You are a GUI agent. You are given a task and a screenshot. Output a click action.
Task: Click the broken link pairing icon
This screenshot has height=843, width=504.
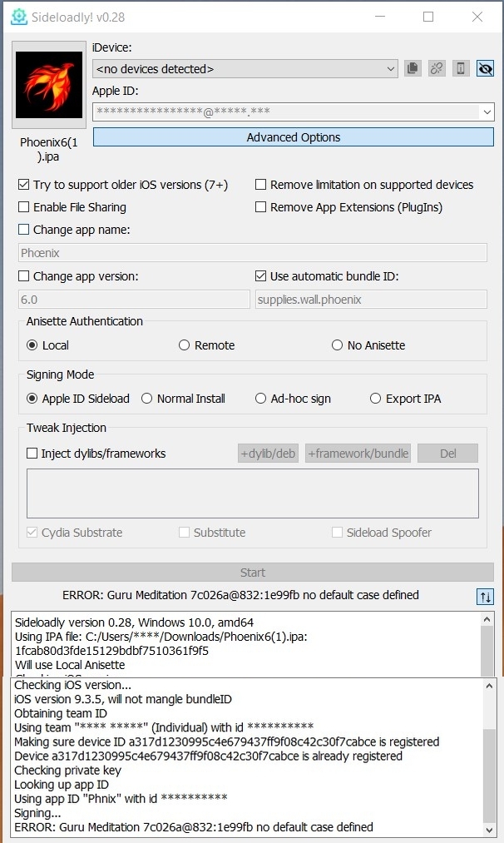click(x=437, y=69)
